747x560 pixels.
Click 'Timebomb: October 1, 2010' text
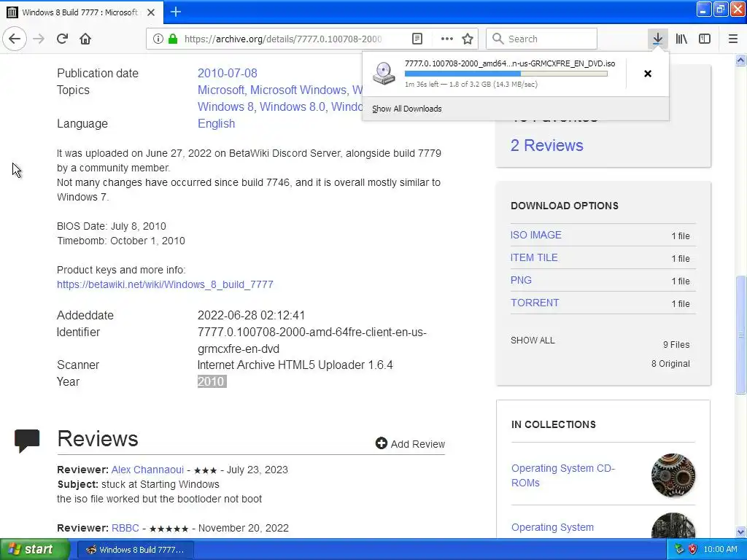(121, 241)
